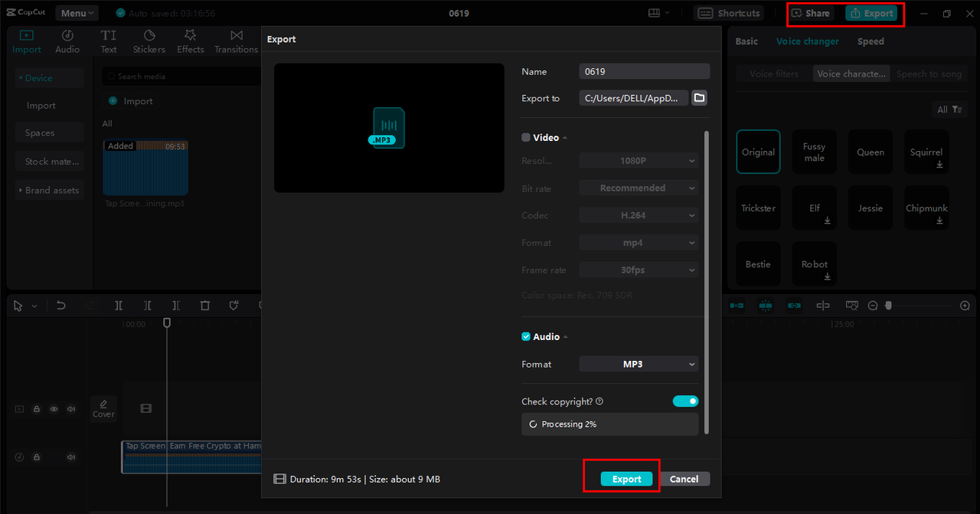
Task: Open the video Format mp4 dropdown
Action: (x=639, y=242)
